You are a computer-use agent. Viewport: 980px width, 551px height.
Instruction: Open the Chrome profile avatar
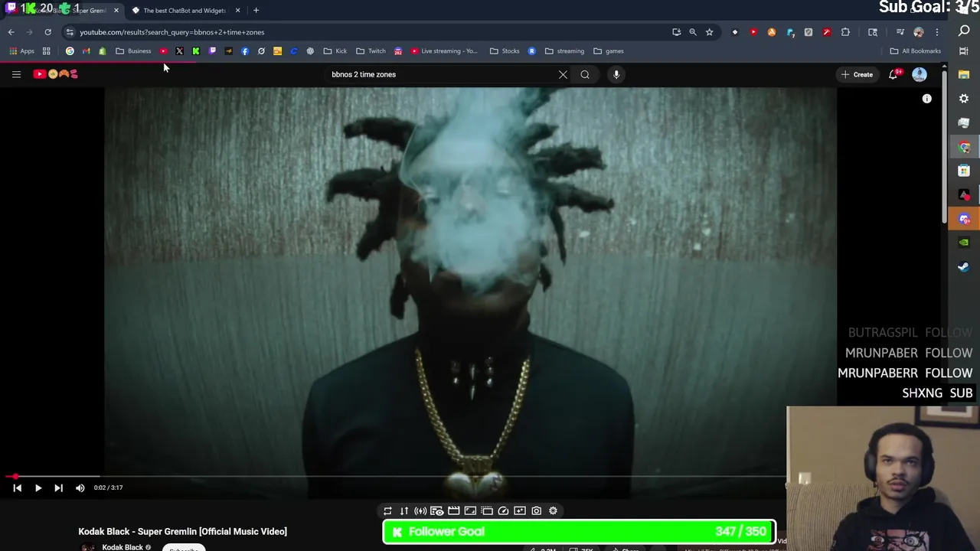click(919, 32)
